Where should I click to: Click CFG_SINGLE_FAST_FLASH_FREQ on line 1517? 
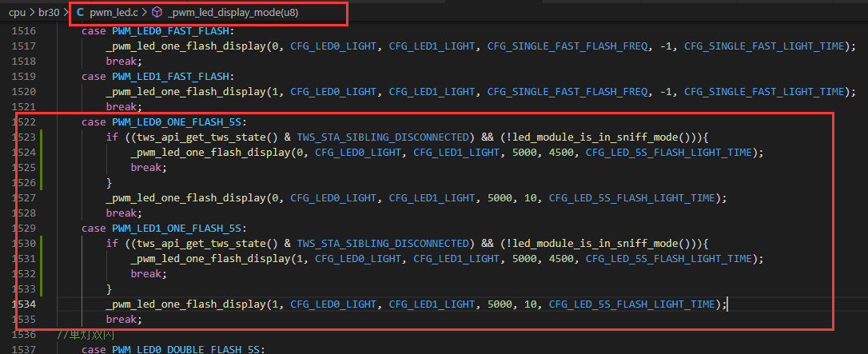[567, 46]
